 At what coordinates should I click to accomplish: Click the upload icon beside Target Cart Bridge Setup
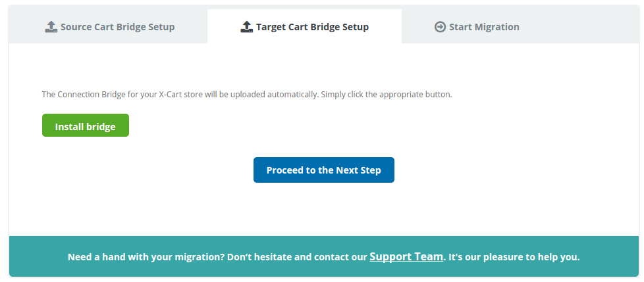point(246,27)
